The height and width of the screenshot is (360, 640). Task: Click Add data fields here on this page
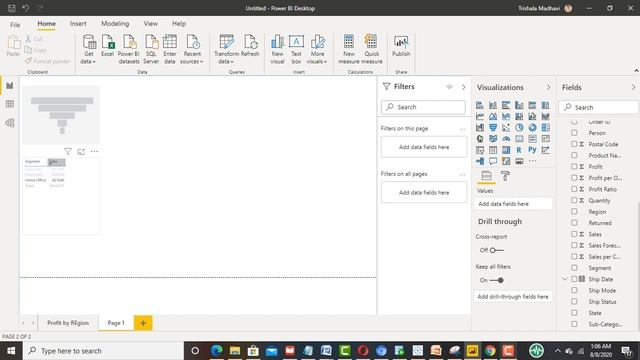424,147
